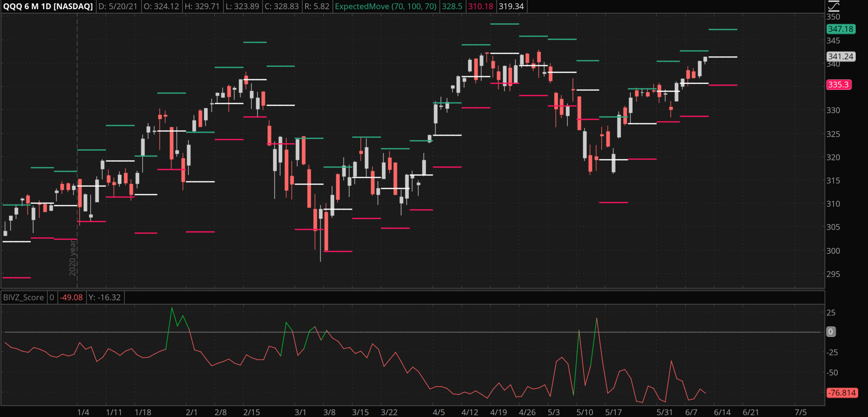Viewport: 868px width, 417px height.
Task: Click the 7/5 date on time axis
Action: pos(801,412)
